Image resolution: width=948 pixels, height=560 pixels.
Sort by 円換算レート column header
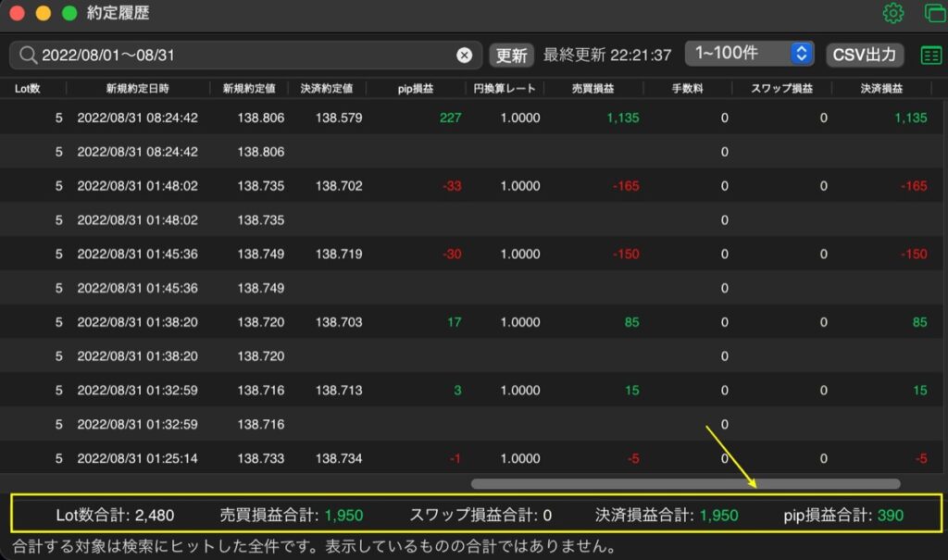505,88
